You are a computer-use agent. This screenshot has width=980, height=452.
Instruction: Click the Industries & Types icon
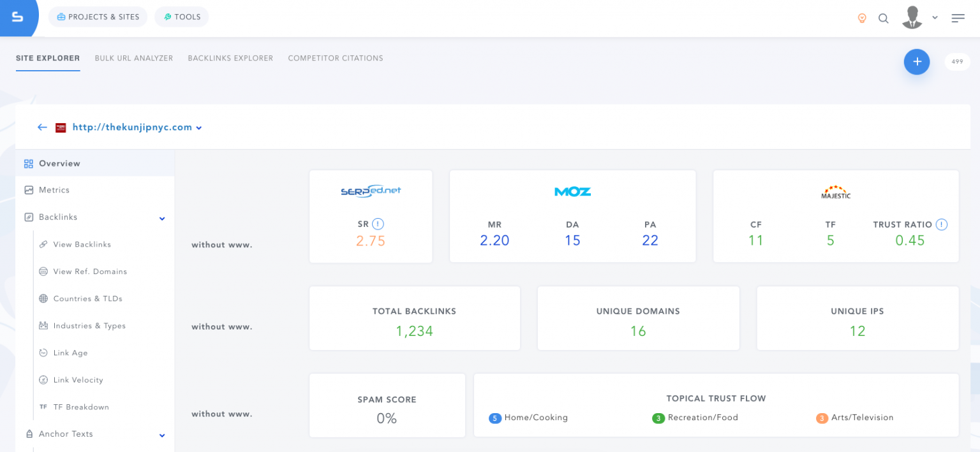click(x=43, y=326)
